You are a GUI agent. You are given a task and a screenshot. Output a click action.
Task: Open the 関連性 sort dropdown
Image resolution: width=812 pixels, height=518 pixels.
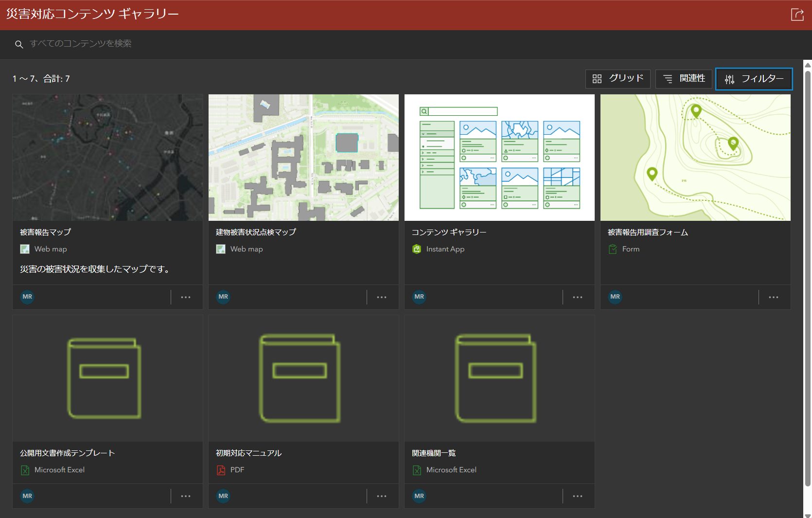(x=684, y=79)
